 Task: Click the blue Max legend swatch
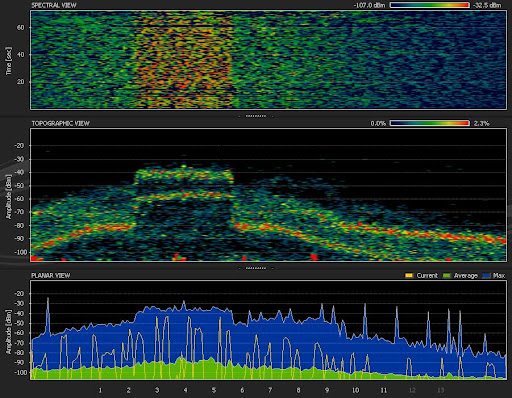(487, 275)
